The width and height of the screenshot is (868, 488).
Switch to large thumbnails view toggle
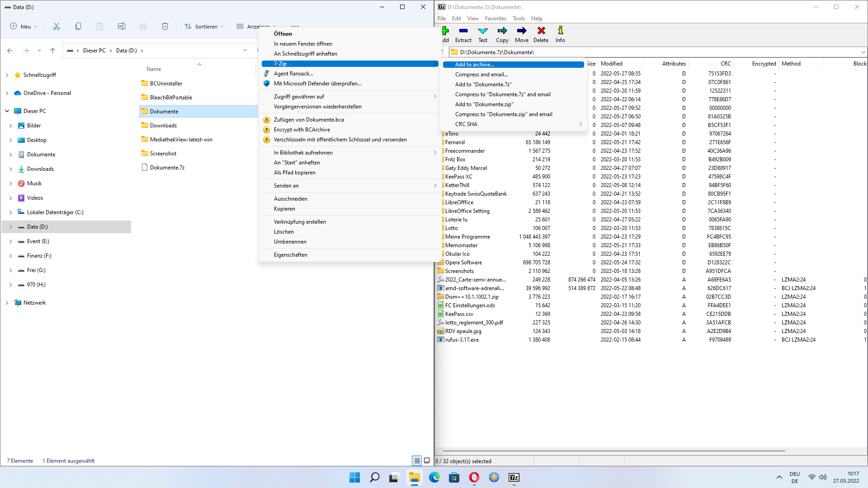[x=427, y=460]
